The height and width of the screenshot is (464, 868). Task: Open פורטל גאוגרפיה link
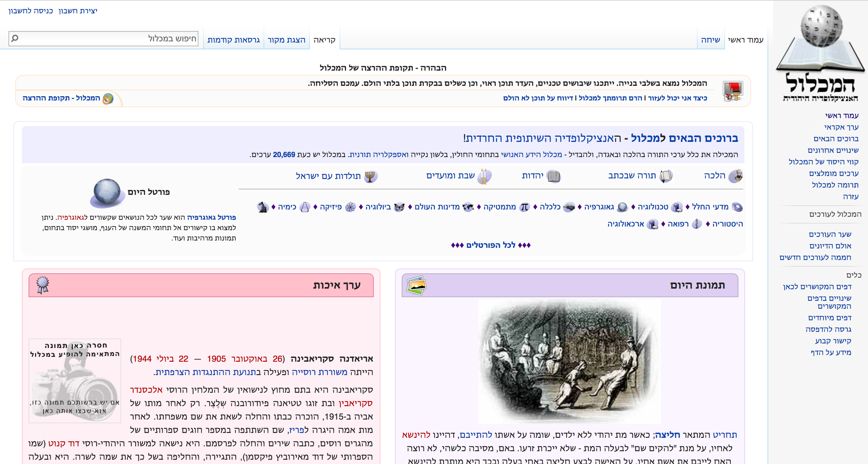tap(211, 217)
